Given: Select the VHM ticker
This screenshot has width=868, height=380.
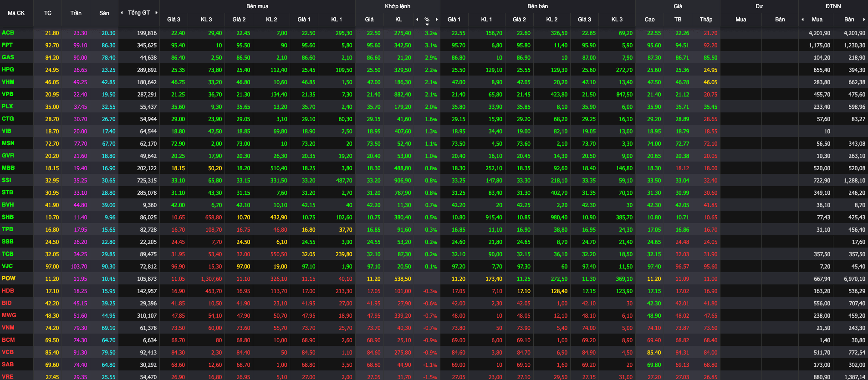Looking at the screenshot, I should (x=8, y=82).
